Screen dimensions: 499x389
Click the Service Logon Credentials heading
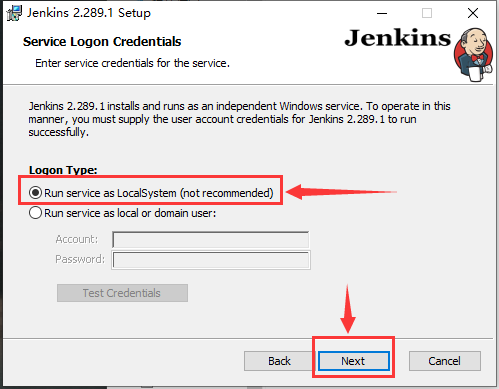[102, 42]
